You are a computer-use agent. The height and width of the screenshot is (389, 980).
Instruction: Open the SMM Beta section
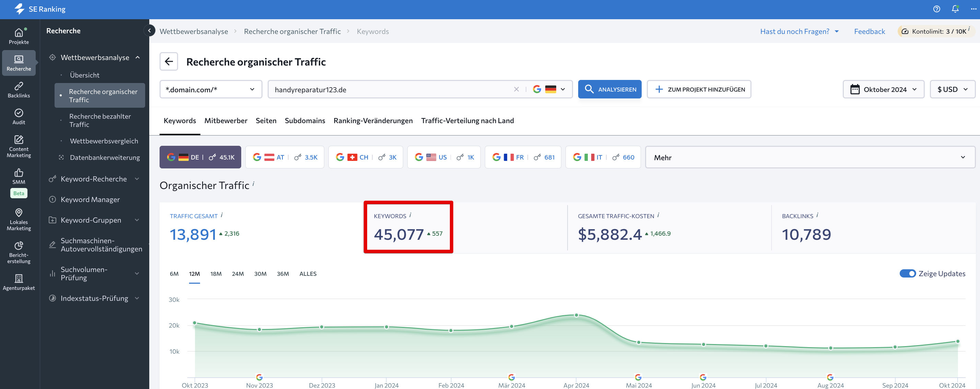click(x=19, y=182)
